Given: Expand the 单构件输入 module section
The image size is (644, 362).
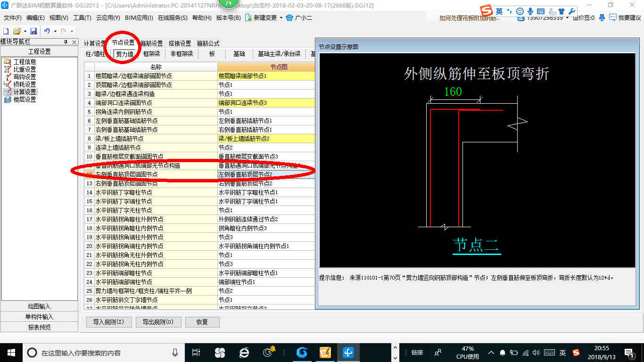Looking at the screenshot, I should [40, 317].
